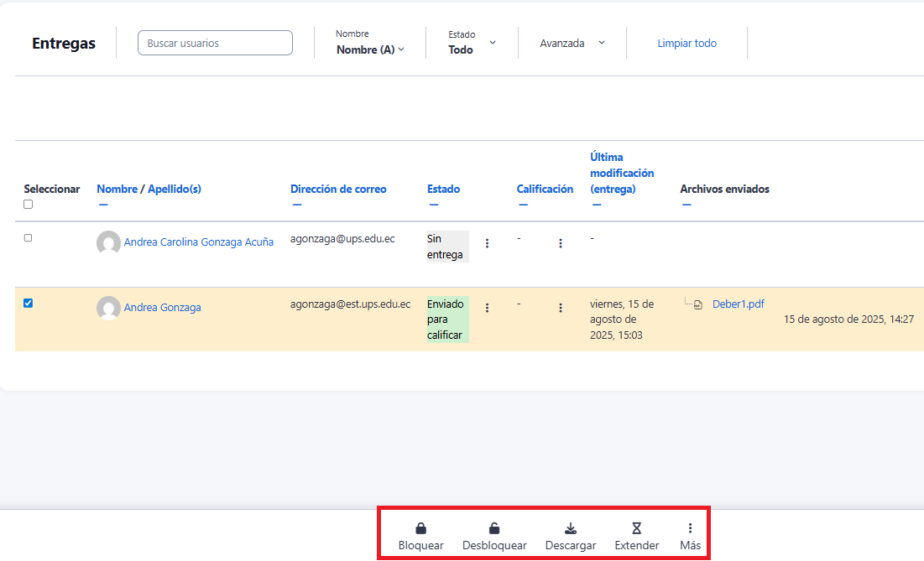Screen dimensions: 924x561
Task: Click the Buscar usuarios search field
Action: (215, 43)
